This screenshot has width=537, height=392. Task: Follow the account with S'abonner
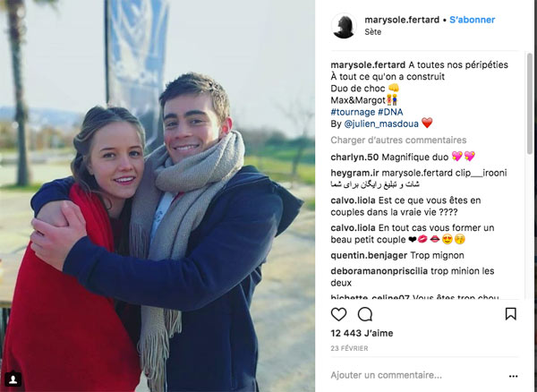[472, 20]
